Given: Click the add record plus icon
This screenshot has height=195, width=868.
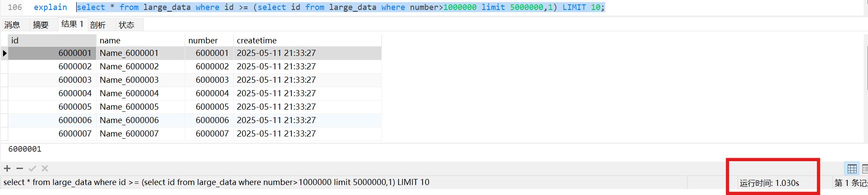Looking at the screenshot, I should [x=7, y=169].
